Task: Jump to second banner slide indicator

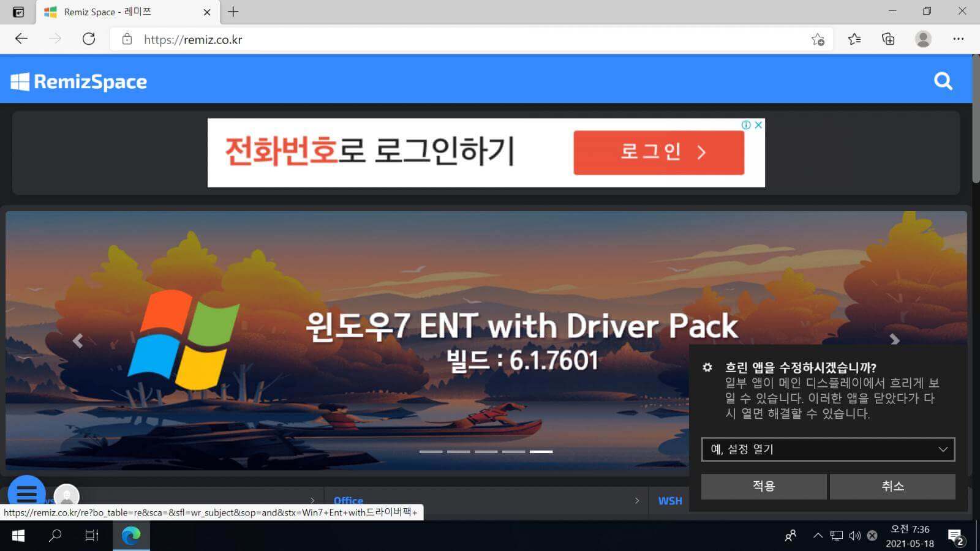Action: pyautogui.click(x=458, y=452)
